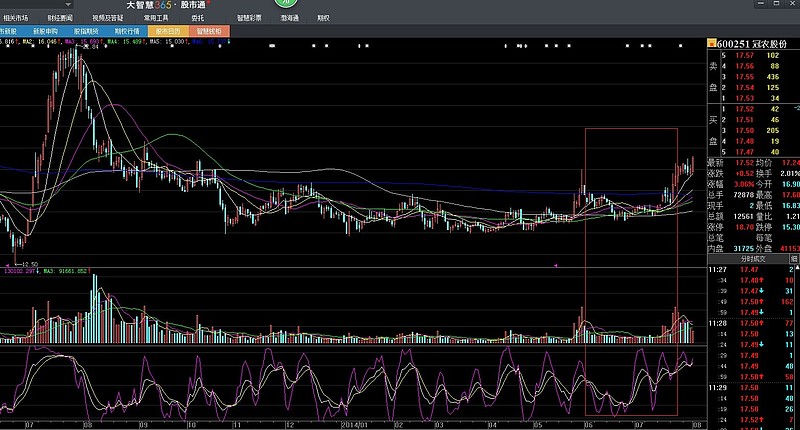Viewport: 800px width, 430px height.
Task: Open the 相关市场 menu
Action: click(x=17, y=18)
